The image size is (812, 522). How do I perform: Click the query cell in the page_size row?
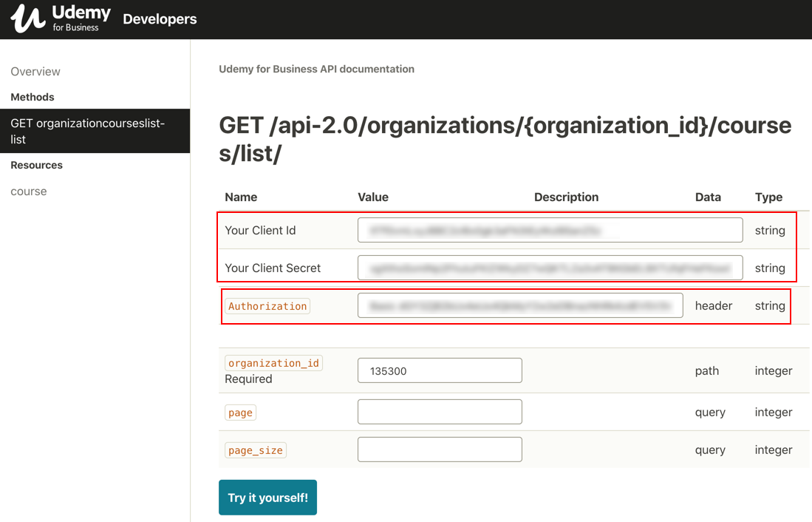coord(710,450)
